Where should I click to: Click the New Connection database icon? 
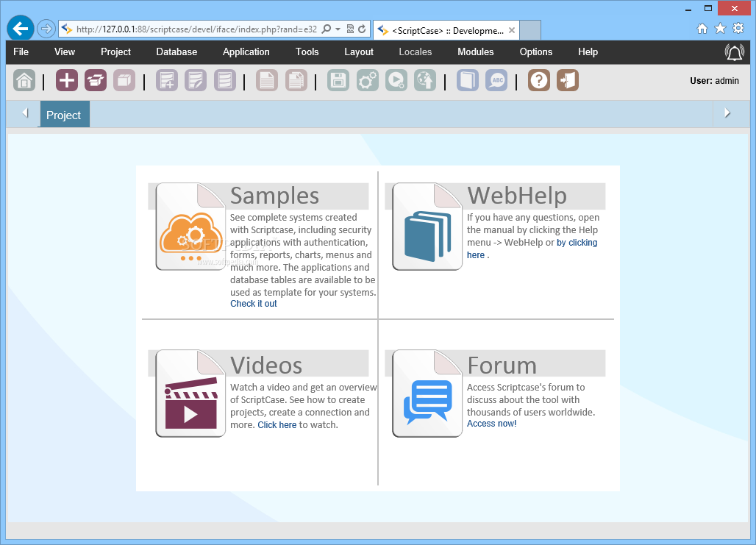[167, 81]
